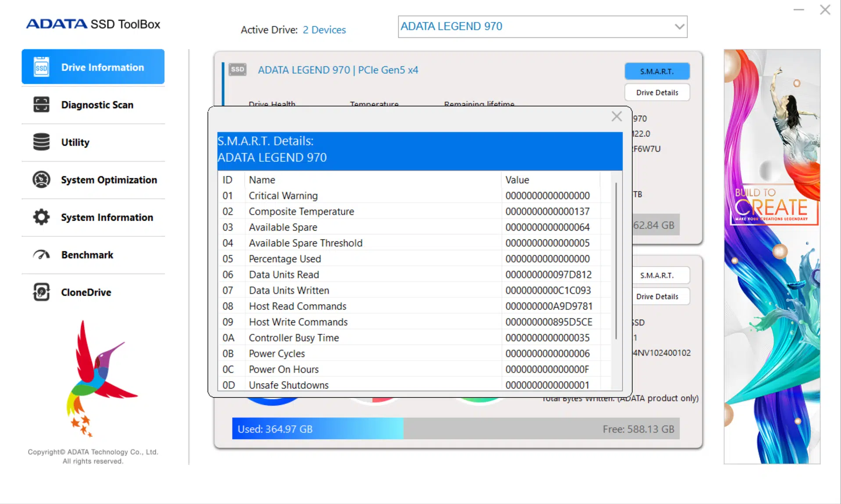Select the Power Cycles row
This screenshot has width=841, height=504.
(415, 354)
